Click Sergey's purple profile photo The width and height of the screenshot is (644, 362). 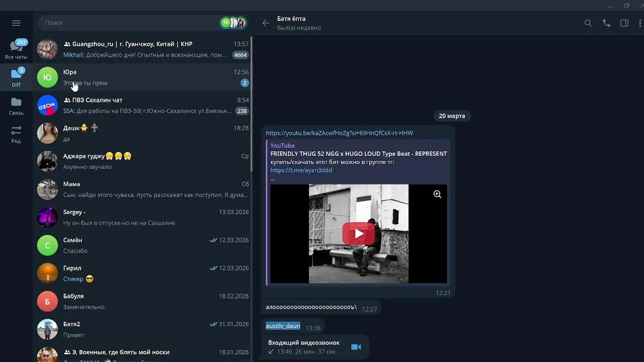(47, 218)
